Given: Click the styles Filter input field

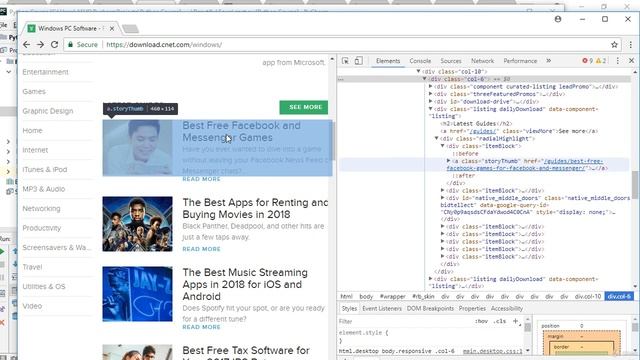Looking at the screenshot, I should click(406, 322).
